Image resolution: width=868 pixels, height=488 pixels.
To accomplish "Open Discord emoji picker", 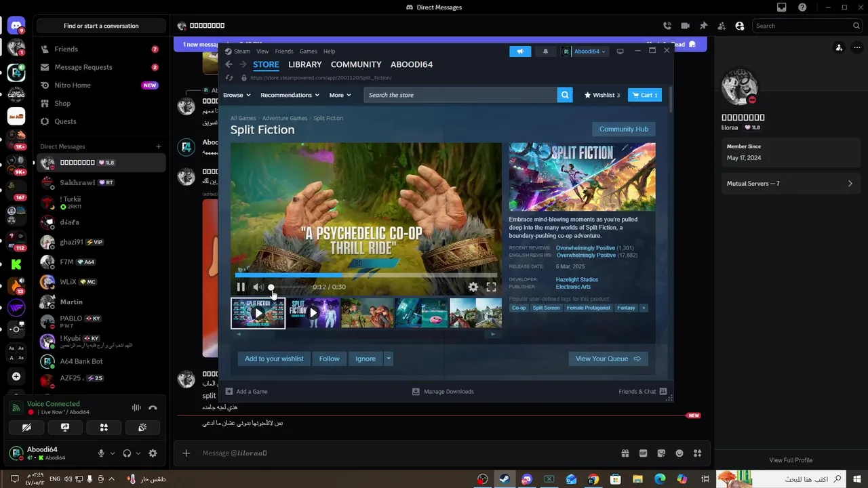I will (x=679, y=453).
